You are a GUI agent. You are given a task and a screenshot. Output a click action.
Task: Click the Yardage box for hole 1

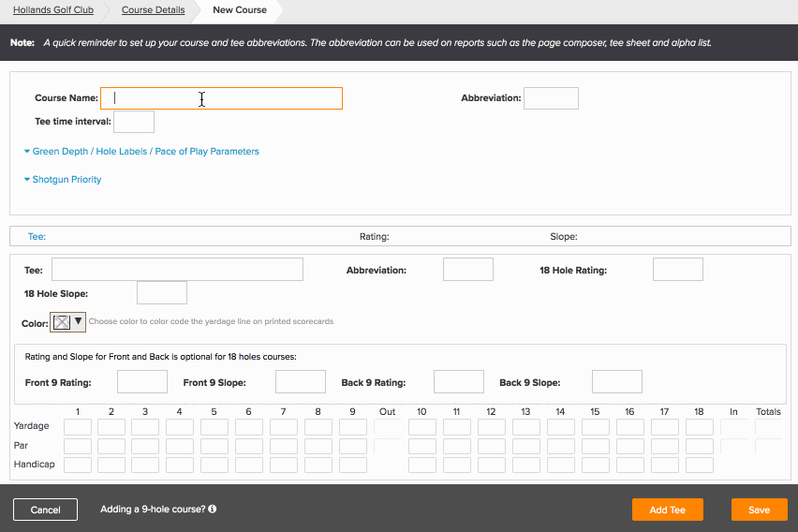tap(78, 426)
